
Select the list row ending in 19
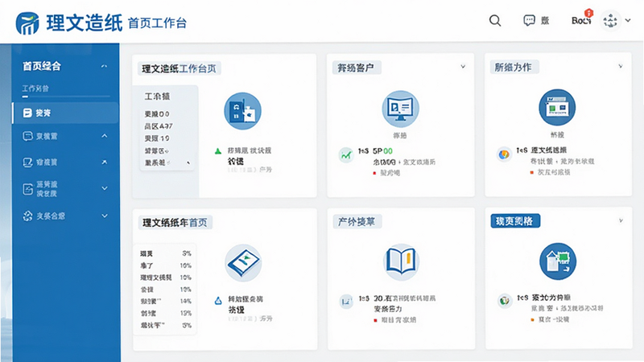pyautogui.click(x=157, y=138)
